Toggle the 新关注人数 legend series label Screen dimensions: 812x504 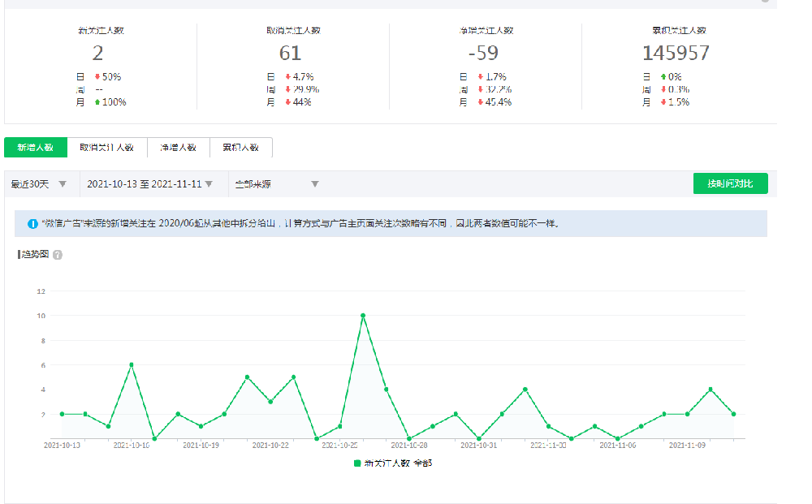[x=397, y=463]
